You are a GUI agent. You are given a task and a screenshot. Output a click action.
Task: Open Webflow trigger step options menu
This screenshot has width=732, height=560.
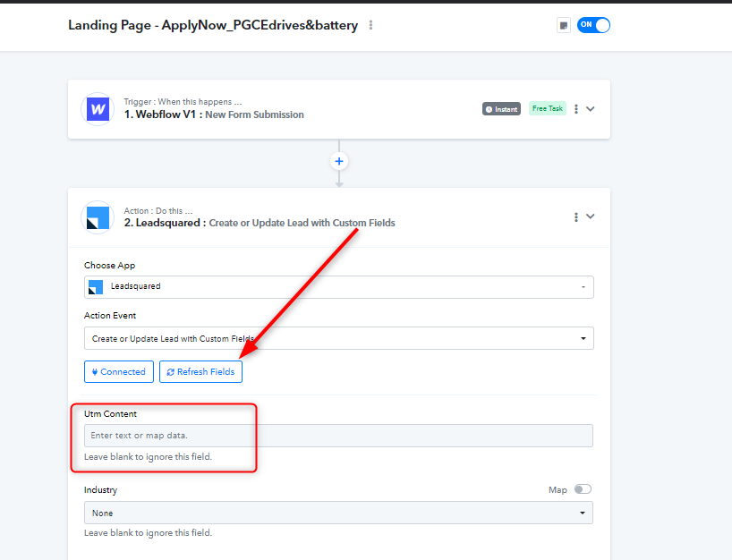click(576, 109)
